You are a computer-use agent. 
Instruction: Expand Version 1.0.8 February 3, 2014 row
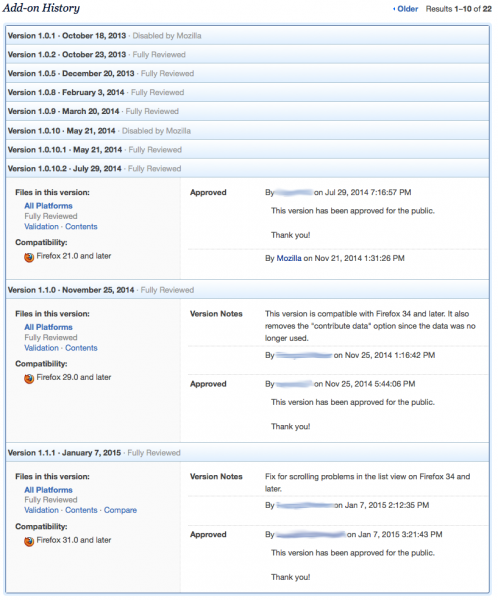pyautogui.click(x=247, y=92)
